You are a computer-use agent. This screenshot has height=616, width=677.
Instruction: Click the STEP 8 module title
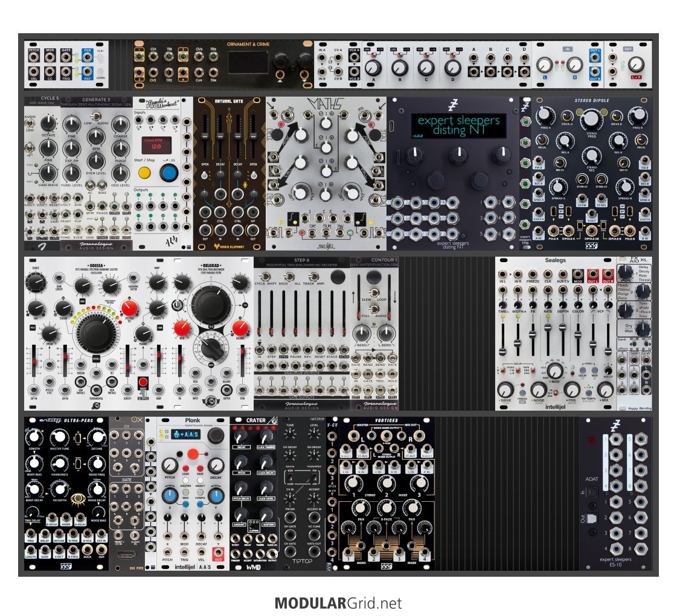click(302, 260)
